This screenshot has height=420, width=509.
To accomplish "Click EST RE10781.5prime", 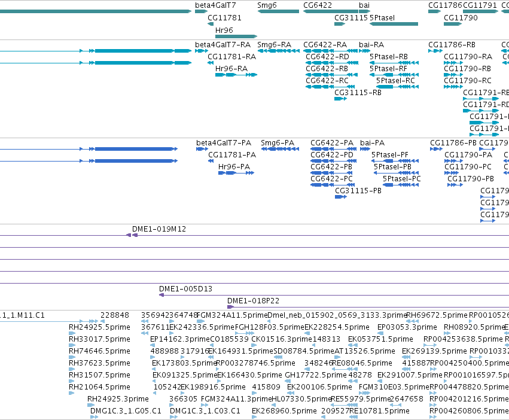I will [354, 417].
